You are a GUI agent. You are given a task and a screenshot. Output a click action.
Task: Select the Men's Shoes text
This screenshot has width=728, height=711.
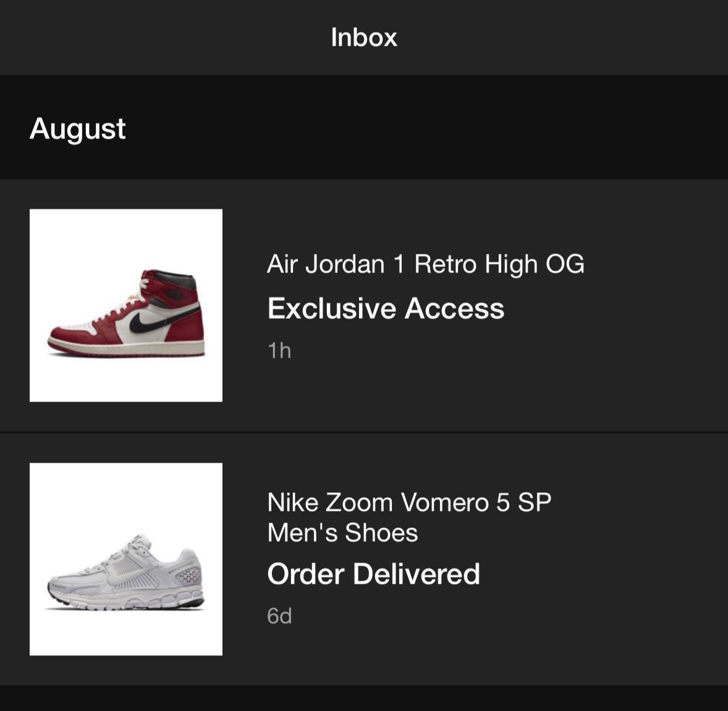pos(342,532)
